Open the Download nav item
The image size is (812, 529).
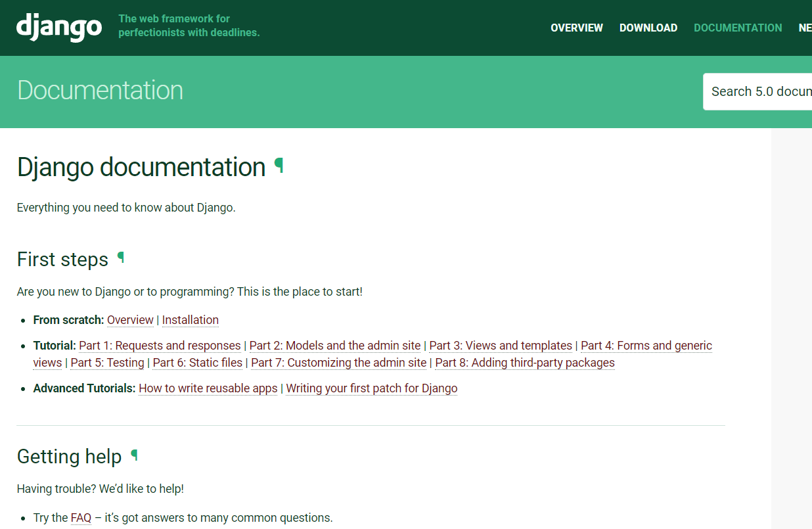pos(648,28)
